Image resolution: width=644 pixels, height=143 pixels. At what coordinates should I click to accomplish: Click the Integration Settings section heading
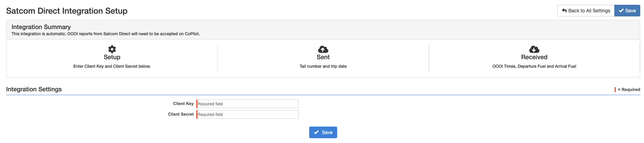click(34, 89)
